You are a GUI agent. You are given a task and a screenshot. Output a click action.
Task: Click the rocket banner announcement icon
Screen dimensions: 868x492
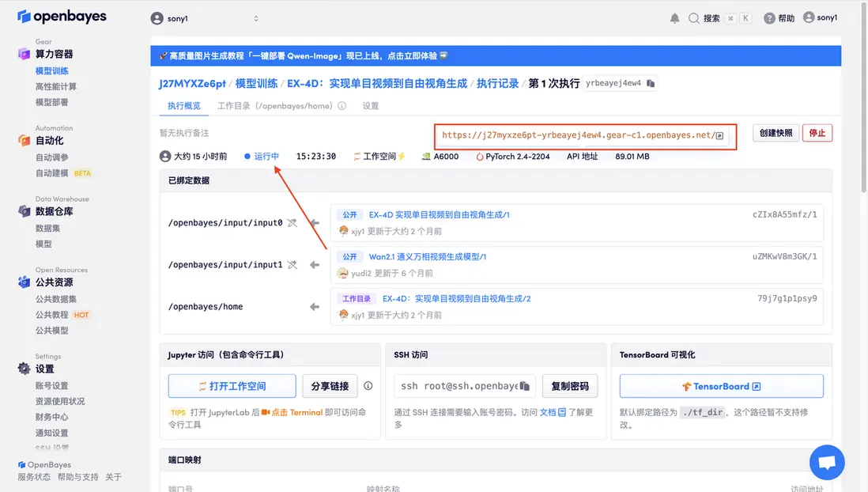coord(163,56)
